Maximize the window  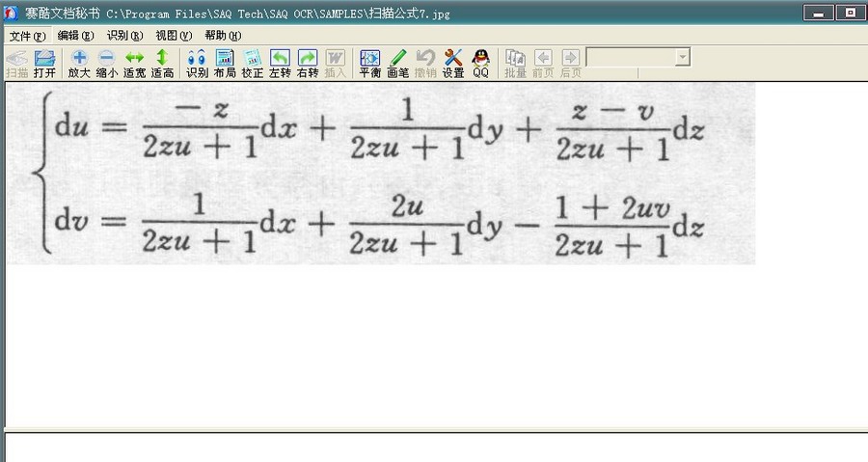point(852,13)
